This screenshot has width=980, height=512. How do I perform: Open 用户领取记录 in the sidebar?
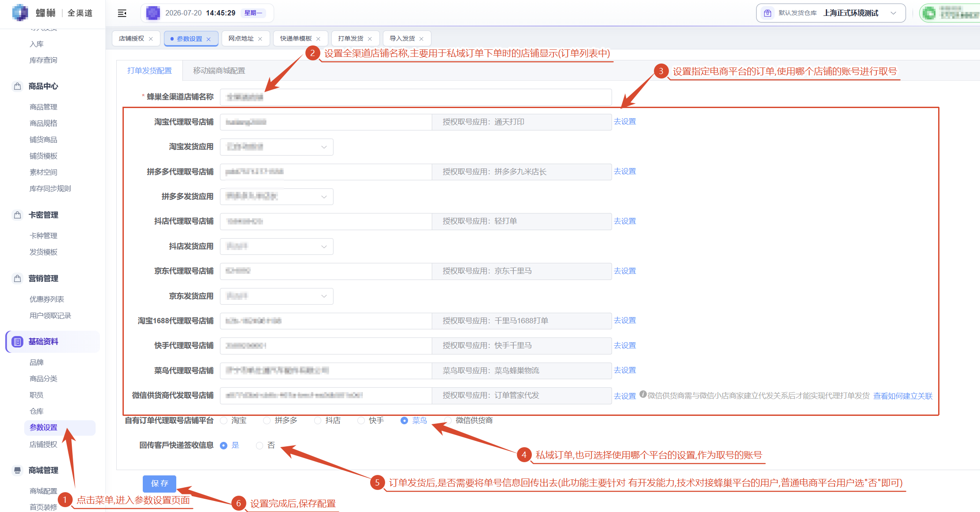(50, 316)
